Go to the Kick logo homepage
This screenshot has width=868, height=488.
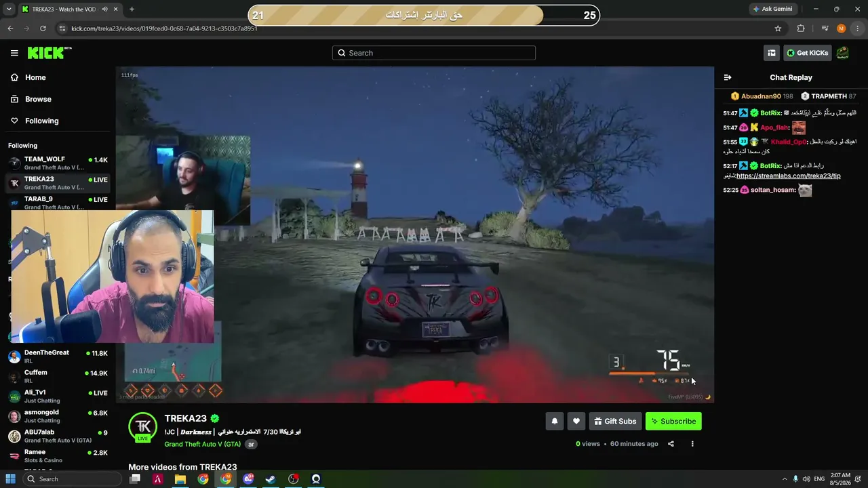coord(50,53)
